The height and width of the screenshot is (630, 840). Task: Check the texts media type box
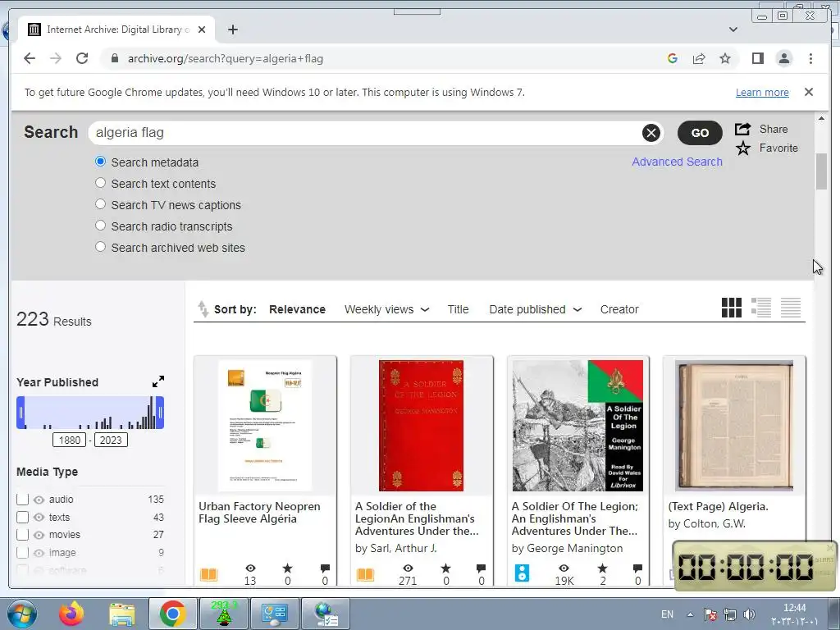(x=22, y=517)
